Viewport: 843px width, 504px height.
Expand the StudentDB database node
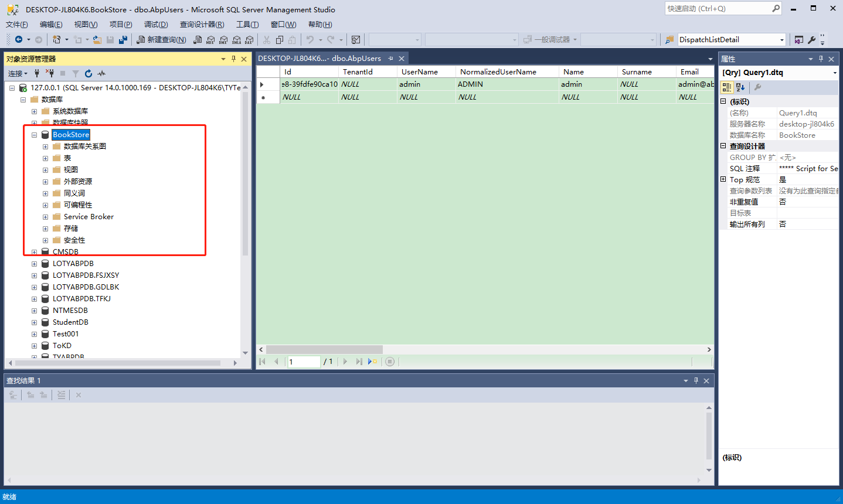pyautogui.click(x=34, y=322)
